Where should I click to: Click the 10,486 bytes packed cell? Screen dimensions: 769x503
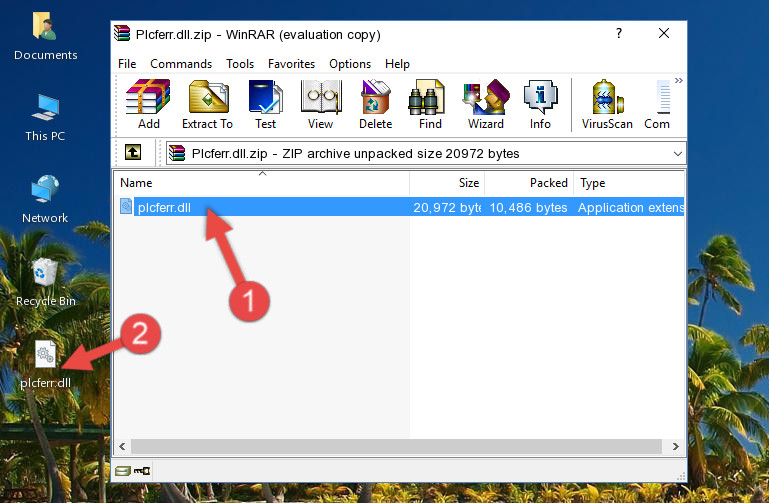click(x=528, y=207)
